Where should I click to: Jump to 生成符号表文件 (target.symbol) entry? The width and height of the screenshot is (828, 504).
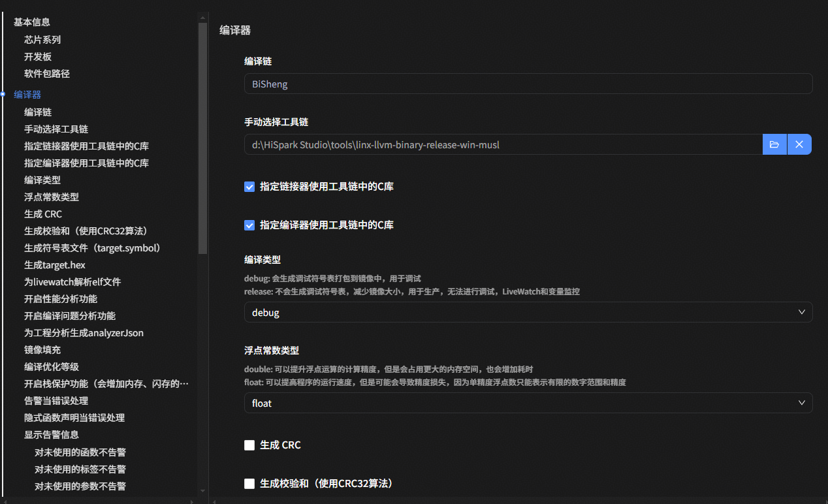(93, 248)
